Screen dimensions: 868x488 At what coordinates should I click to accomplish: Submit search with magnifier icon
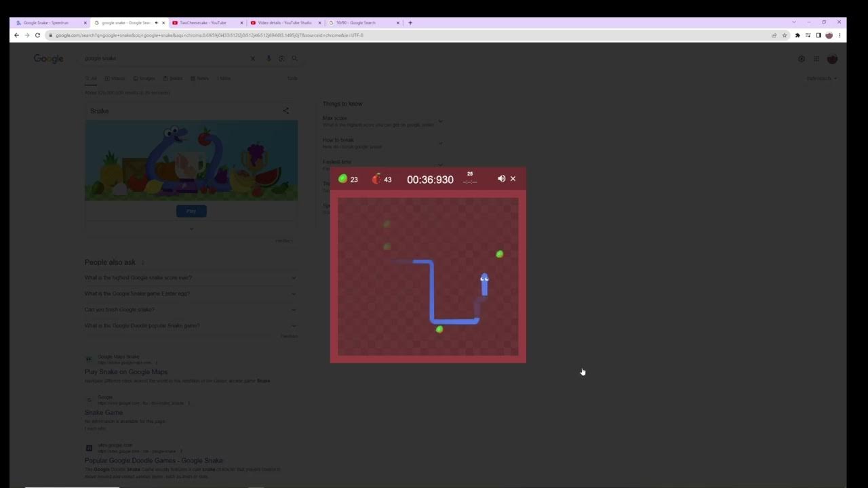click(x=294, y=59)
